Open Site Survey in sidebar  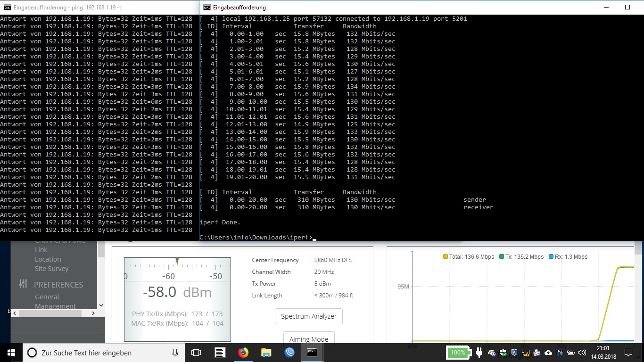click(x=52, y=269)
